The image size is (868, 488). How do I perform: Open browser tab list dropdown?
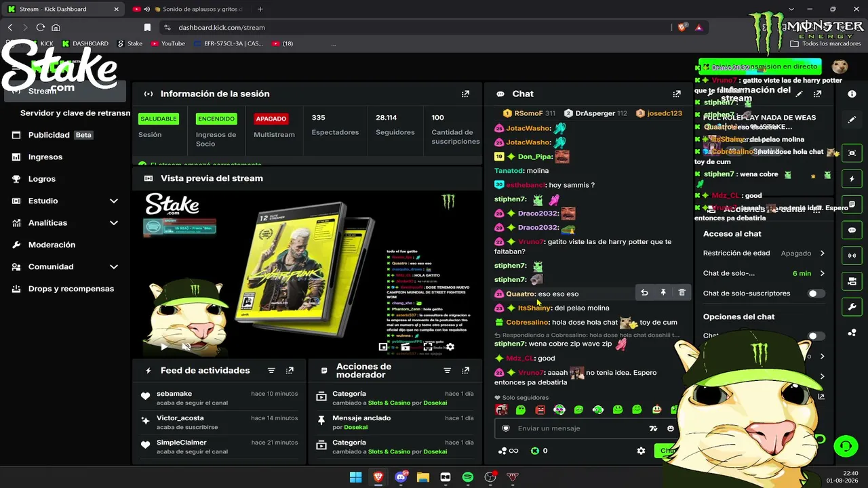pyautogui.click(x=791, y=9)
